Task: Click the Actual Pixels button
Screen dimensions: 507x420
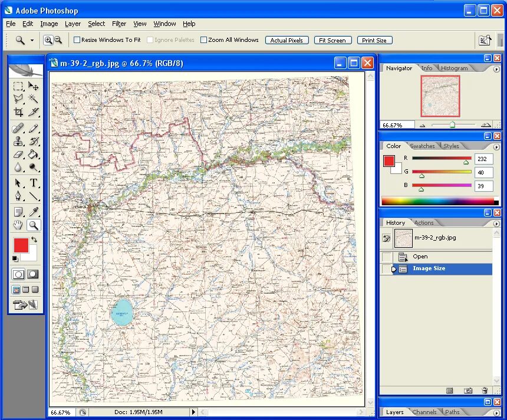Action: pyautogui.click(x=287, y=41)
